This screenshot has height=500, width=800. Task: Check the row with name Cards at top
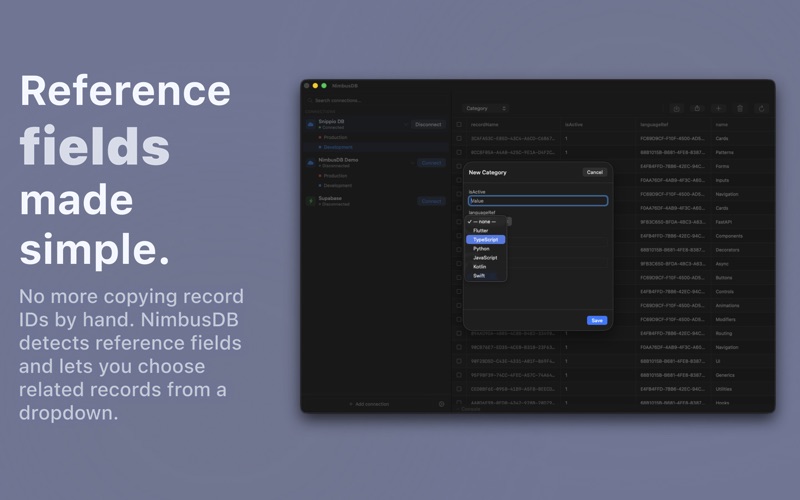[x=459, y=138]
